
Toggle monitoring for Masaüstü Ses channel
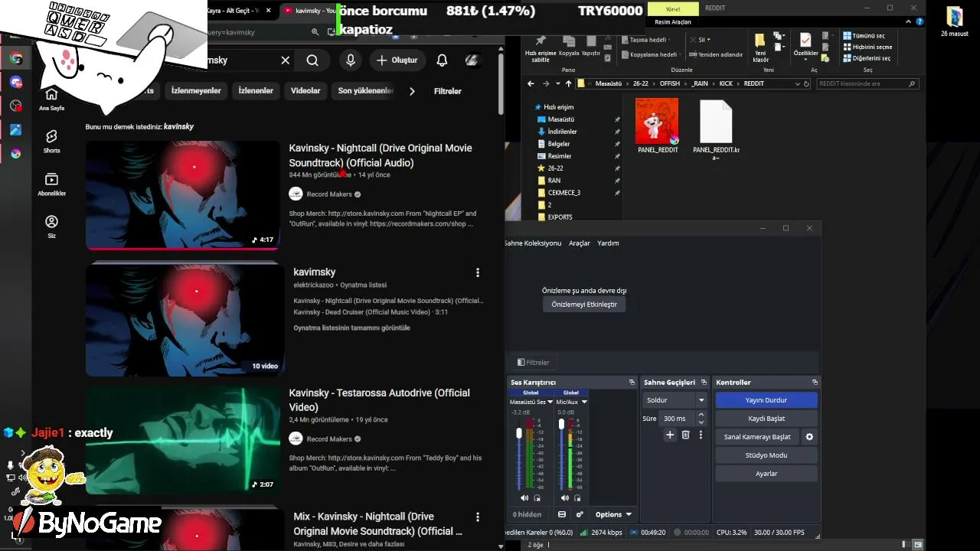click(537, 498)
